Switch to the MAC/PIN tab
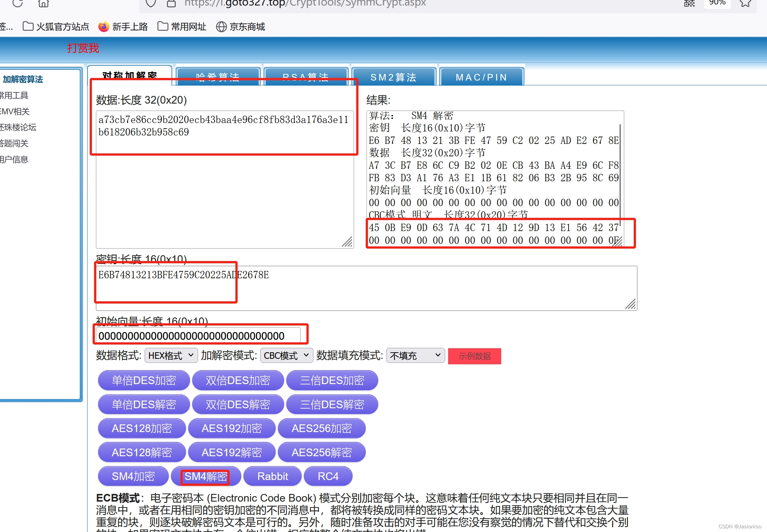 (481, 77)
